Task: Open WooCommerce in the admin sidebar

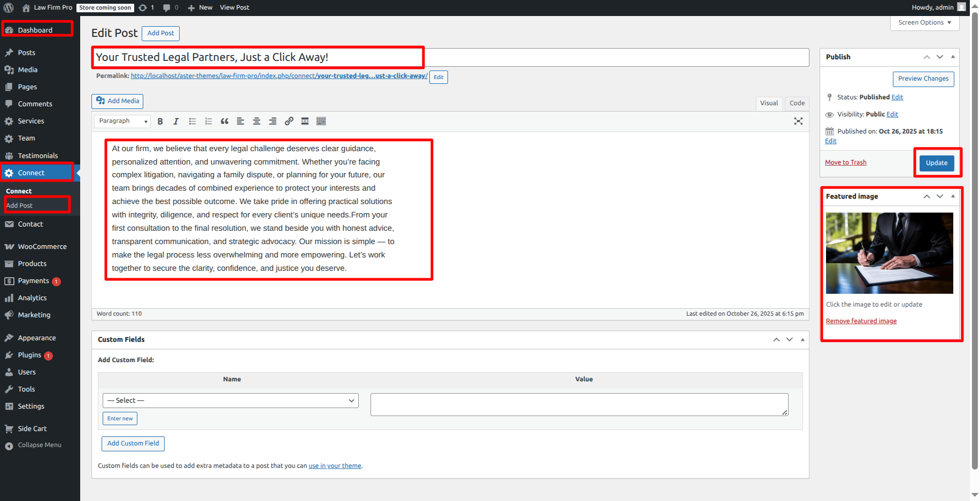Action: 42,247
